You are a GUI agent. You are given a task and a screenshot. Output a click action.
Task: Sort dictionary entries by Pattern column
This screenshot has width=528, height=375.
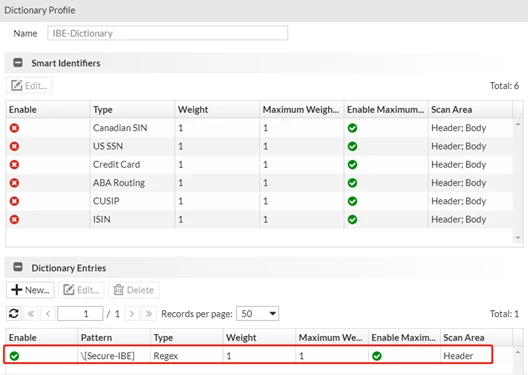[114, 337]
